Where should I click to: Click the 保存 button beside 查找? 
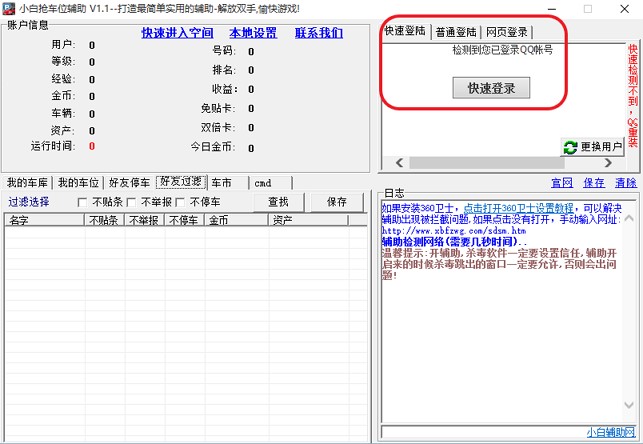(337, 202)
